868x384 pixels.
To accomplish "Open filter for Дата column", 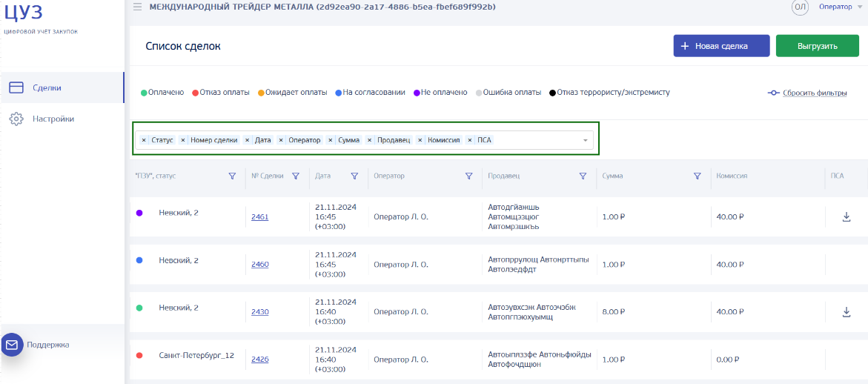I will coord(354,176).
